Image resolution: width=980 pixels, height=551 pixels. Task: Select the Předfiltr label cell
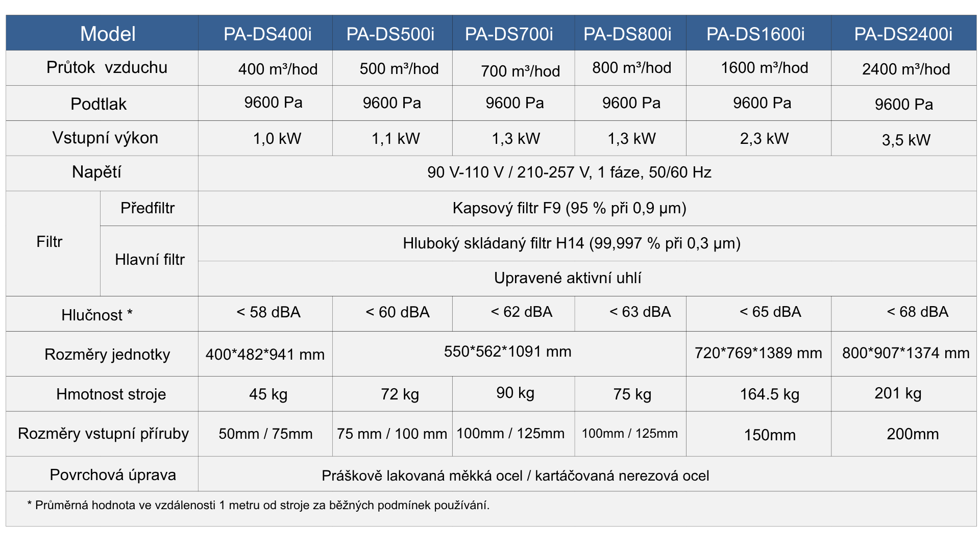click(x=148, y=208)
